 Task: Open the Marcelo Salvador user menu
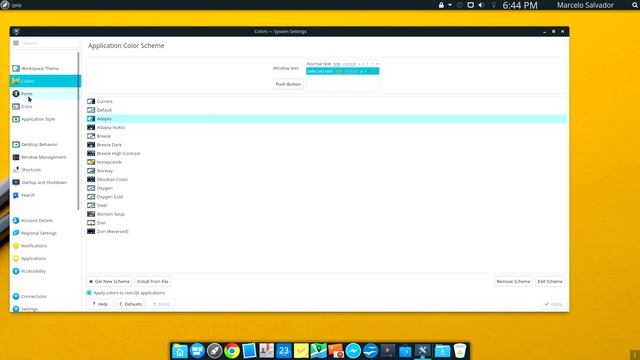[x=585, y=5]
